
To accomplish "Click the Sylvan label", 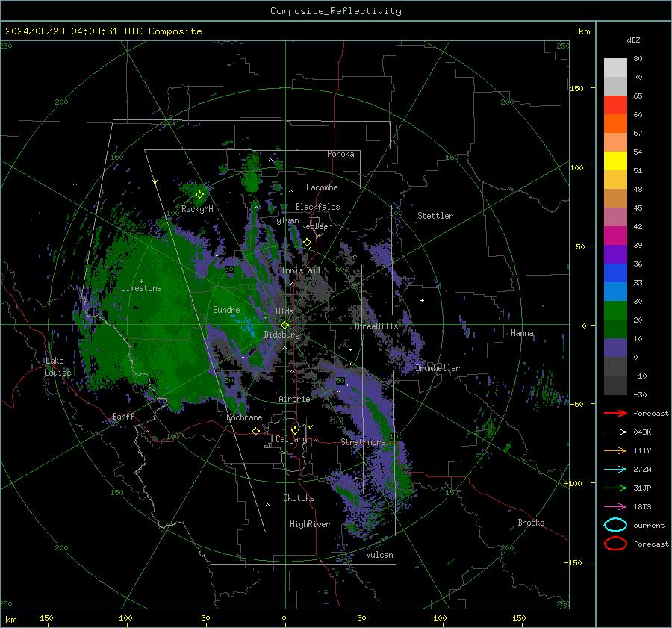I will coord(285,220).
